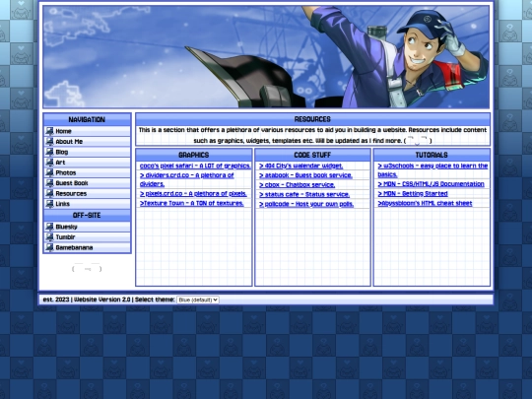Open MDN CSS/HTML/JS Documentation link
This screenshot has height=399, width=532.
[431, 184]
